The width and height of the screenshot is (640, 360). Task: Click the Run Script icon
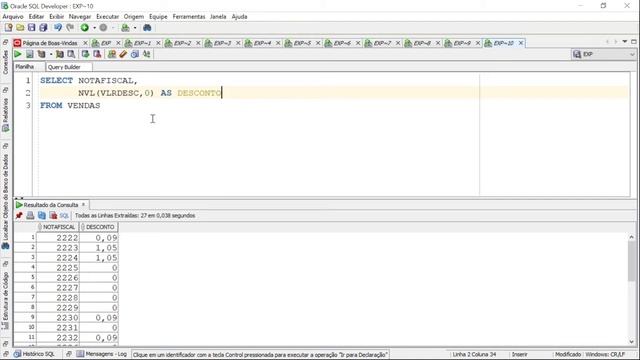(29, 54)
